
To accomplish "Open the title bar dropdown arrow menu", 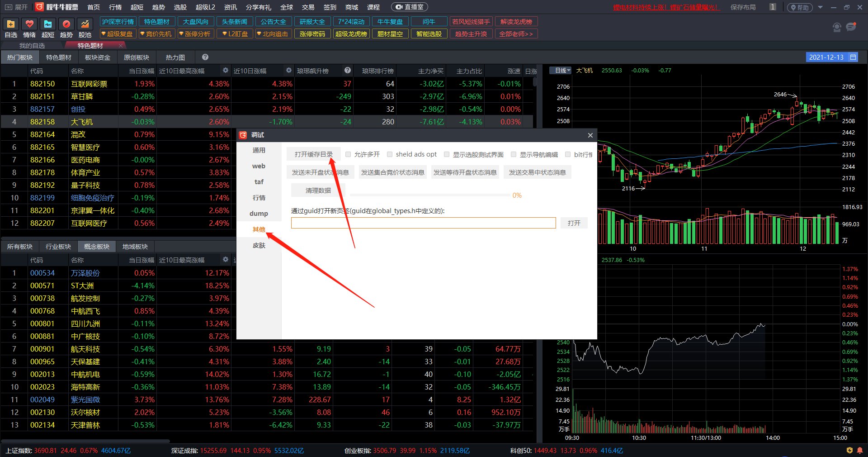I will click(820, 7).
